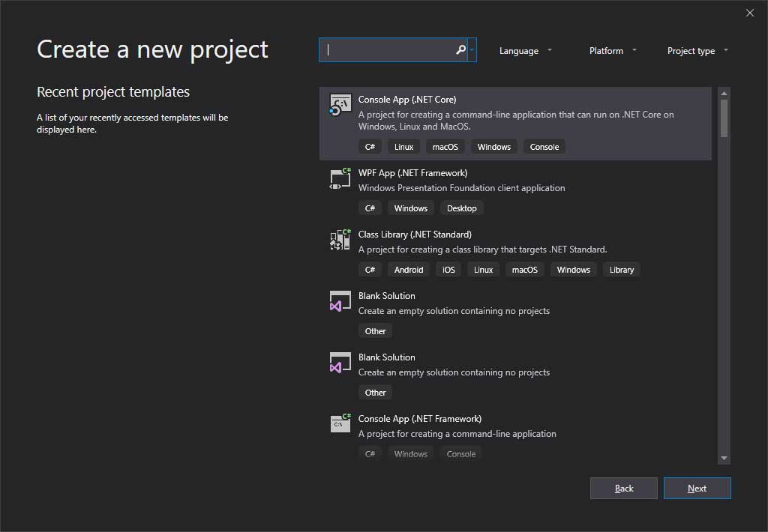The height and width of the screenshot is (532, 768).
Task: Open the Platform filter dropdown
Action: (612, 50)
